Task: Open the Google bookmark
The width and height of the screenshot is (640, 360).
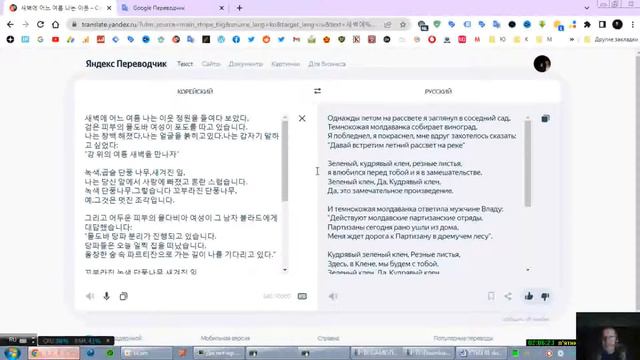Action: pyautogui.click(x=40, y=40)
